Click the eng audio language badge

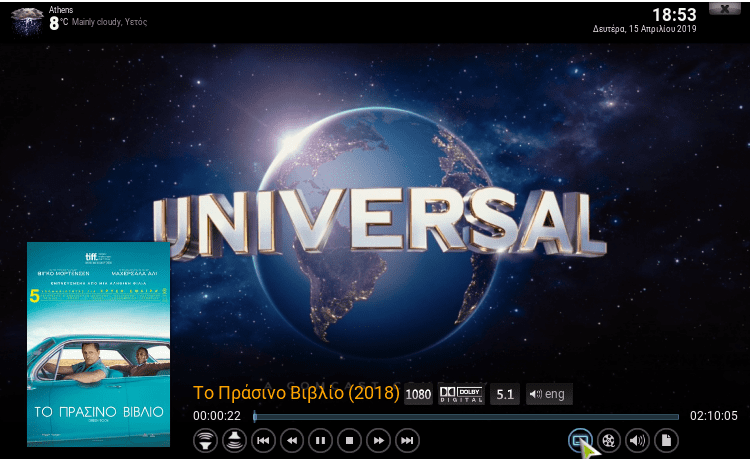(x=549, y=394)
